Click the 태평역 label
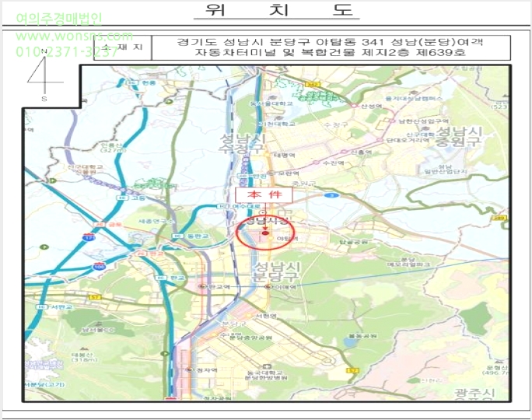This screenshot has width=532, height=420. (284, 155)
